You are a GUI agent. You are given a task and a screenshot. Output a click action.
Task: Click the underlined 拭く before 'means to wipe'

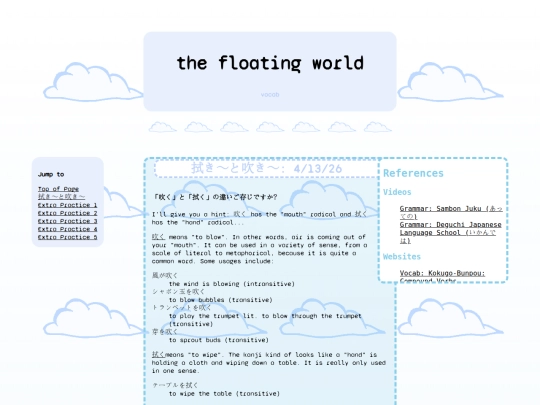(158, 354)
